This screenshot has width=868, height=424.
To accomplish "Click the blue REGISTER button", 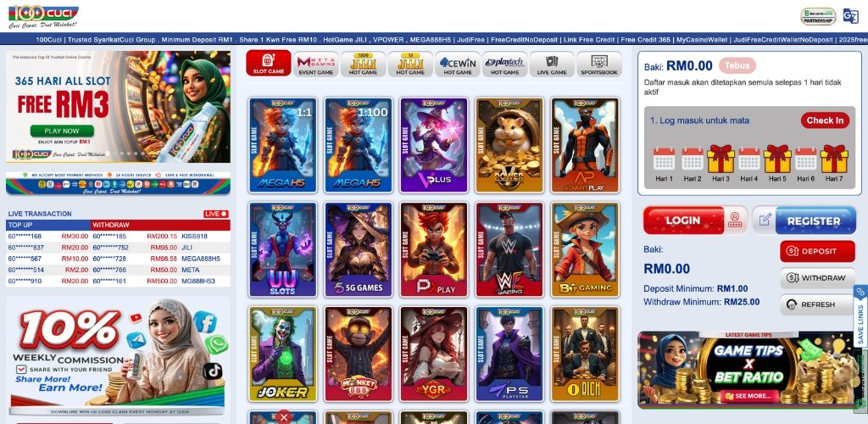I will pyautogui.click(x=804, y=220).
